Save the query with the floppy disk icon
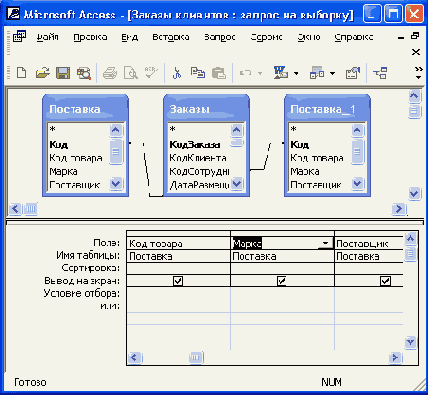The width and height of the screenshot is (428, 395). tap(63, 73)
